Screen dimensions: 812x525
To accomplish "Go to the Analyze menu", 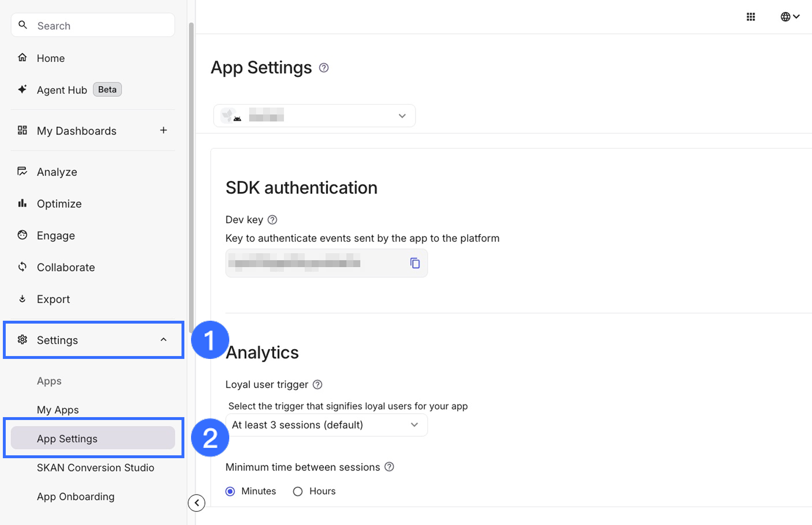I will [57, 172].
